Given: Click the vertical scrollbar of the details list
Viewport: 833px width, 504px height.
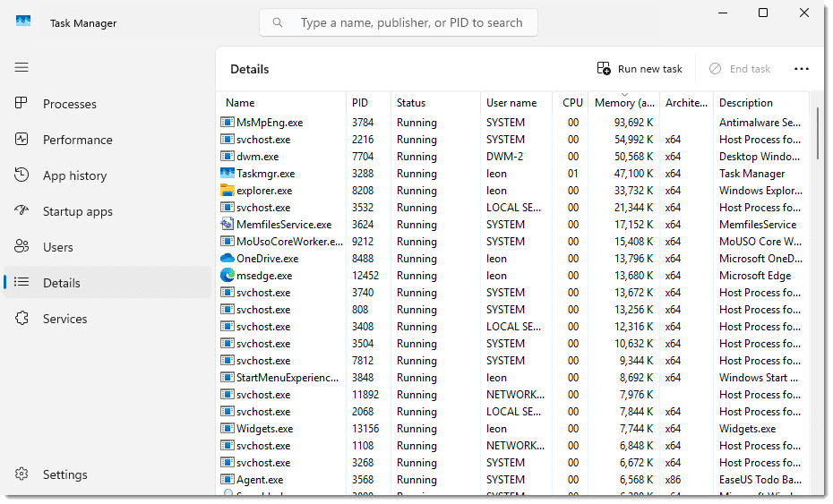Looking at the screenshot, I should click(x=817, y=134).
